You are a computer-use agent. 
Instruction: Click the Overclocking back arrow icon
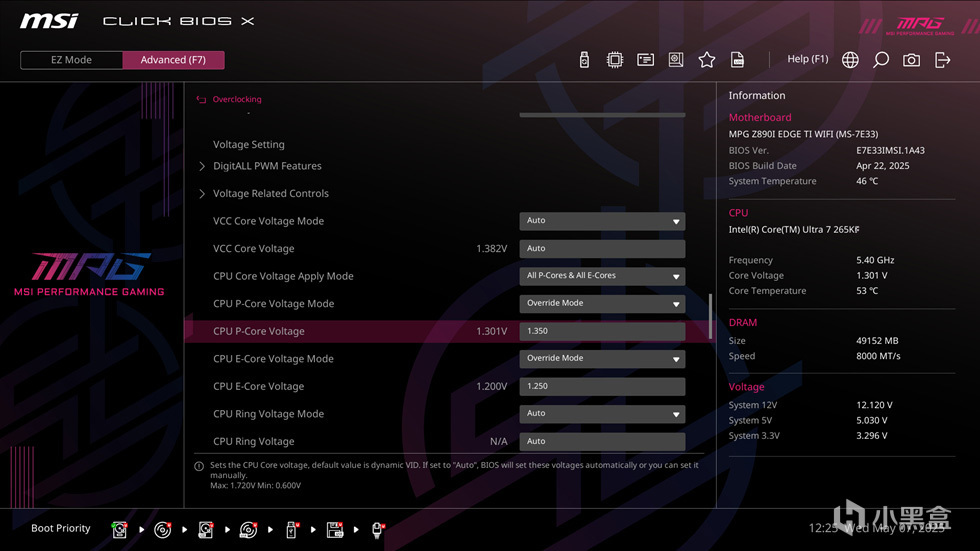click(201, 99)
